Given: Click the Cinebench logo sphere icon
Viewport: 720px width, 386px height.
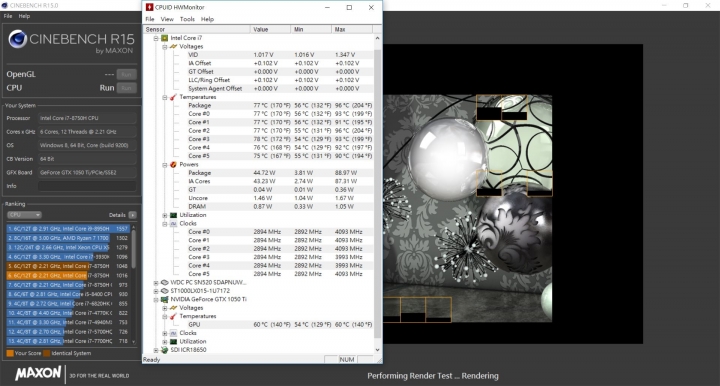Looking at the screenshot, I should click(x=17, y=39).
